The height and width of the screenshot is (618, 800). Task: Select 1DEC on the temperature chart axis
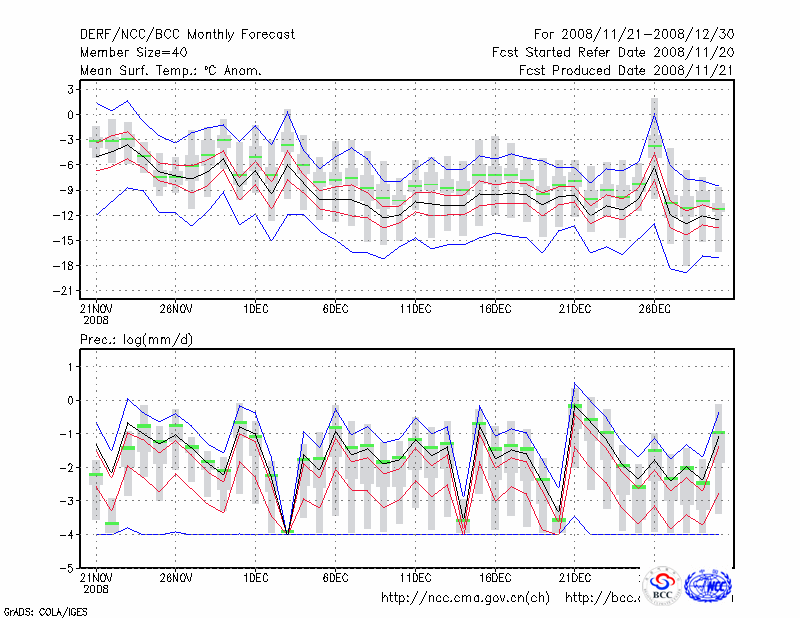click(x=255, y=309)
